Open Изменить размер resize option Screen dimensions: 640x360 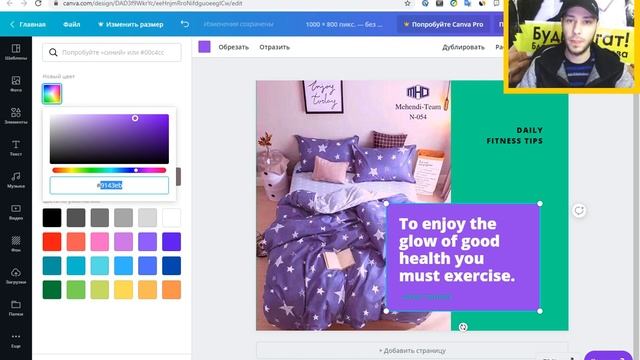coord(130,24)
